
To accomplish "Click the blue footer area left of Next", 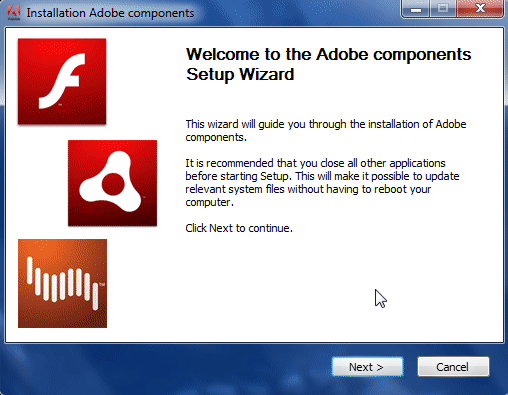I will [167, 367].
